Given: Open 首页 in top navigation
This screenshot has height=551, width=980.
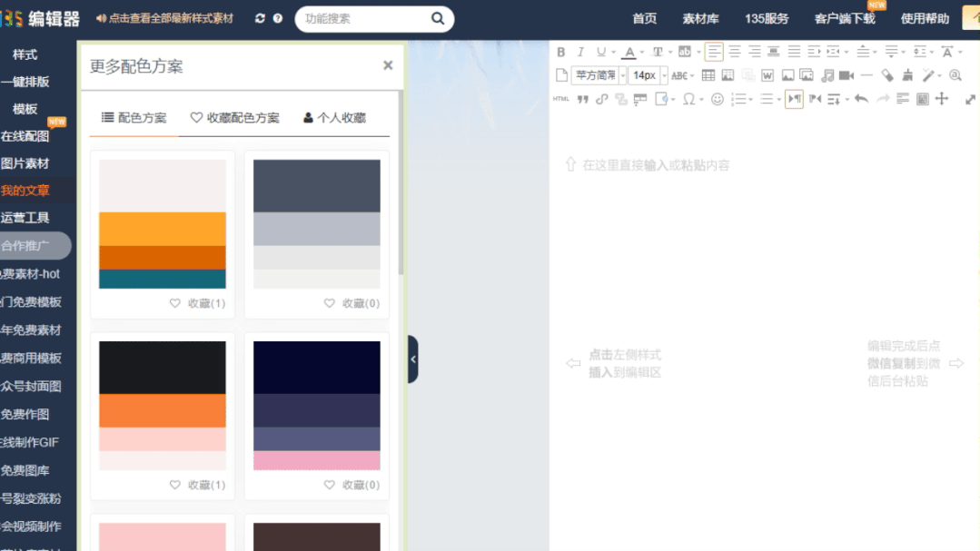Looking at the screenshot, I should [x=644, y=19].
